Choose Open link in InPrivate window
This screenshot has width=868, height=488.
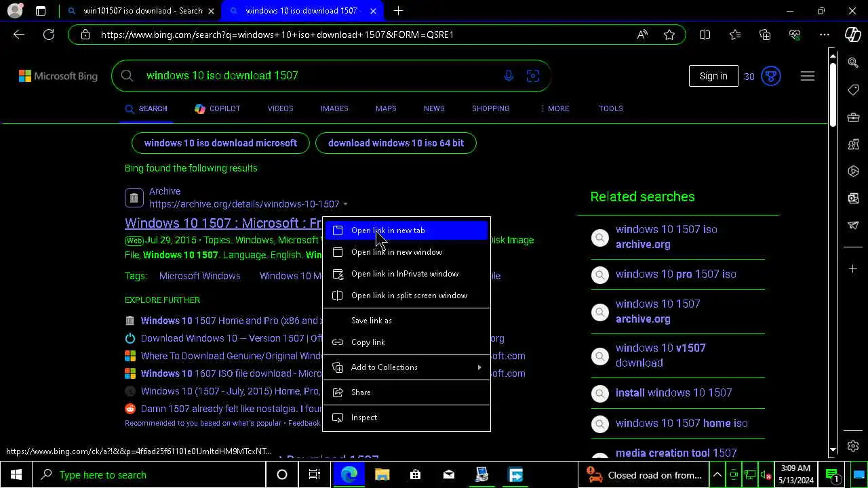coord(406,274)
